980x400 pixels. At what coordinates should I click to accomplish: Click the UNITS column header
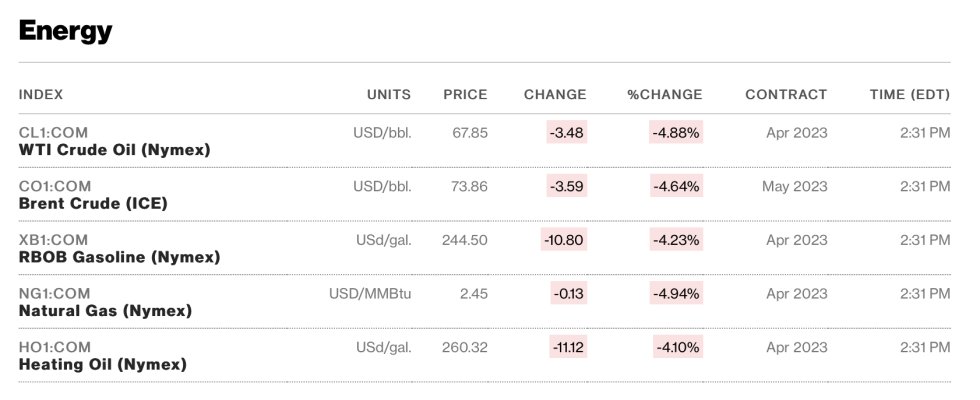389,95
